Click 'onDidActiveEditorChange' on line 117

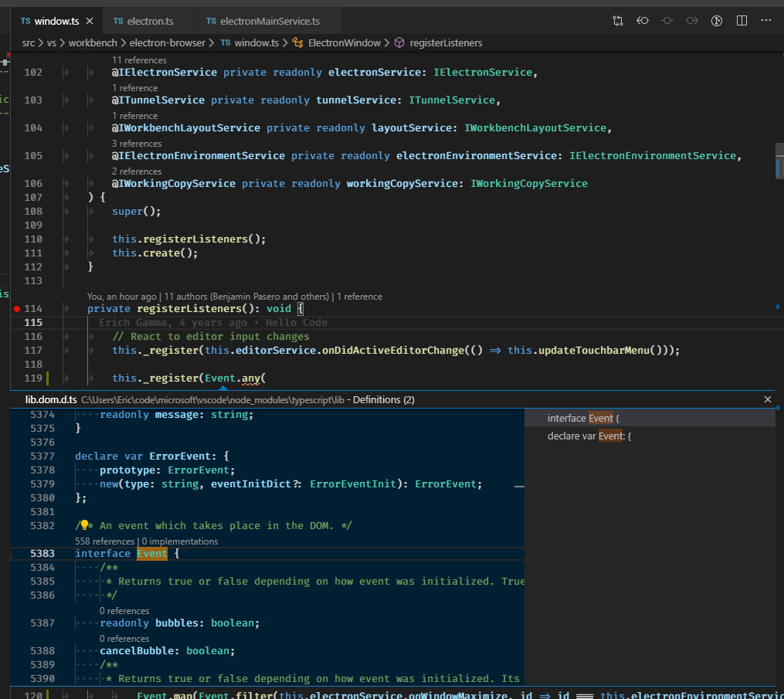393,351
